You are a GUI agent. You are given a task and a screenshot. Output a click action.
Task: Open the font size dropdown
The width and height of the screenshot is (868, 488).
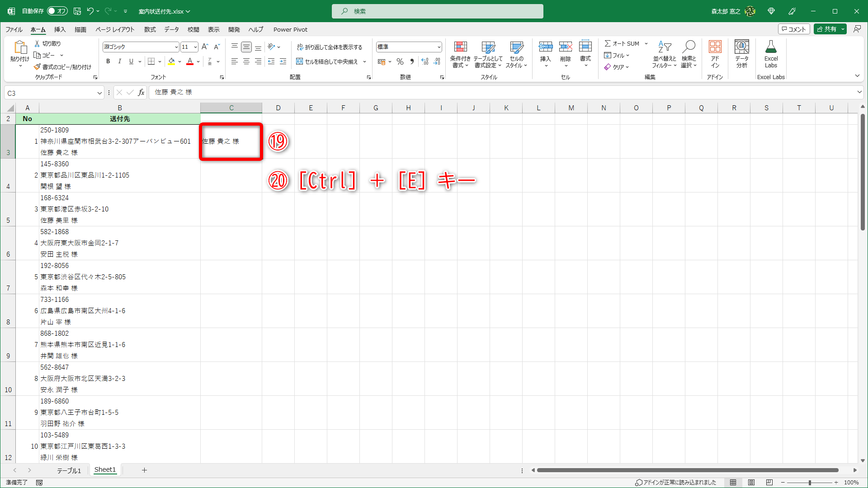[x=195, y=47]
